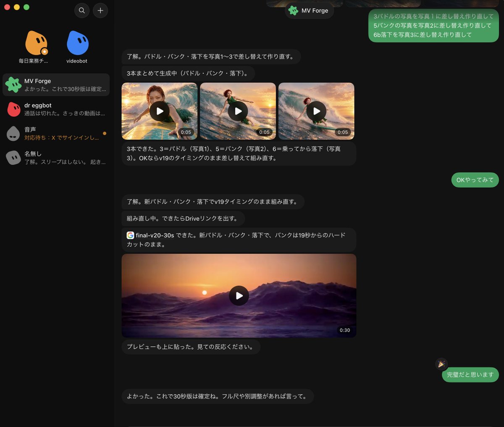Open the final-v20-30s Drive link

tap(155, 235)
